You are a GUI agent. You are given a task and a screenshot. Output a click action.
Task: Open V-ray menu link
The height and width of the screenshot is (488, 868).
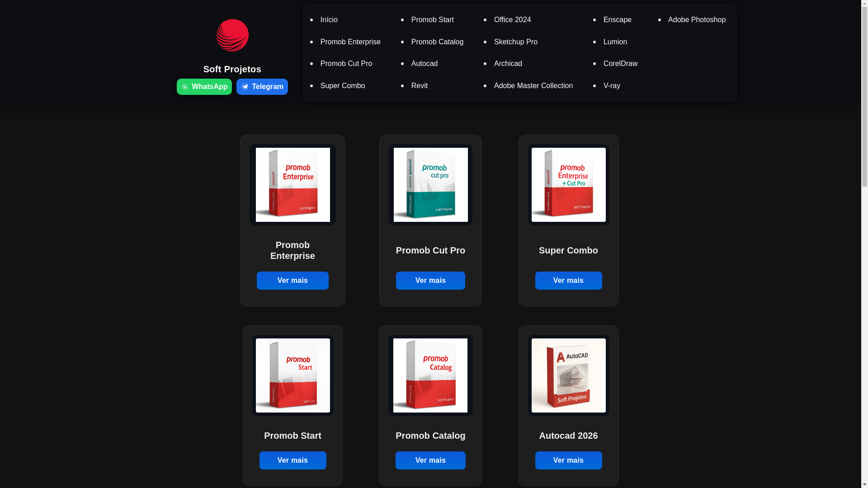tap(612, 86)
